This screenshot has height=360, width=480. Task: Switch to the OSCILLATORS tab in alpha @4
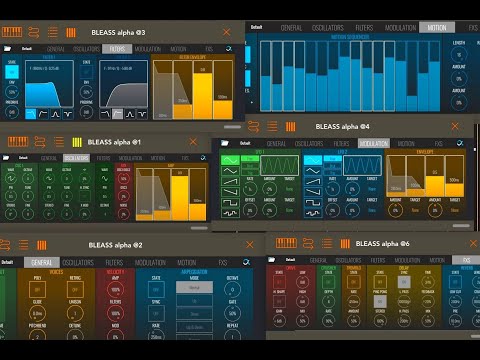(x=309, y=143)
